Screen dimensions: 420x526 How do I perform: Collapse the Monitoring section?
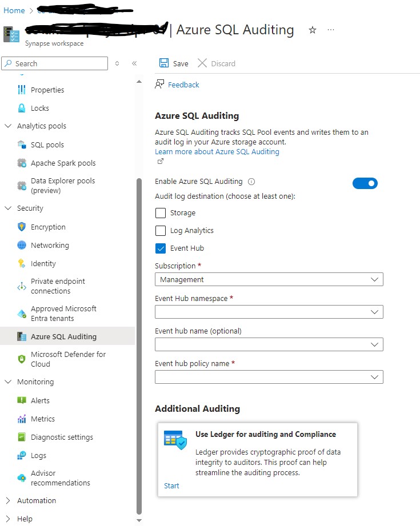click(x=8, y=382)
